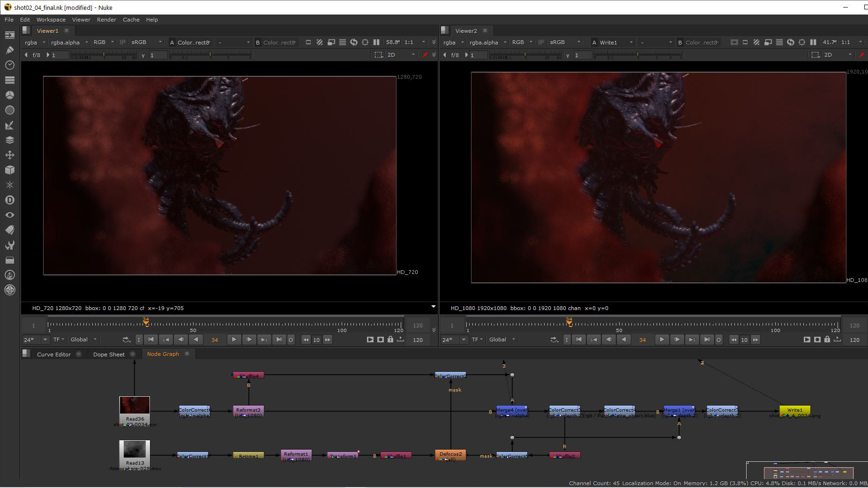
Task: Go to first frame in Viewer1
Action: (151, 340)
